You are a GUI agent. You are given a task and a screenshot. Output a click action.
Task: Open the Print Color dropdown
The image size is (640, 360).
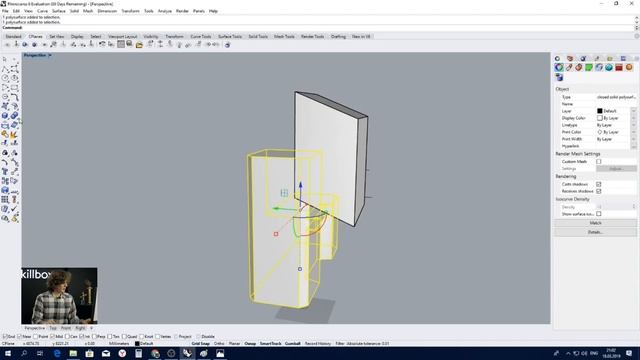coord(633,132)
